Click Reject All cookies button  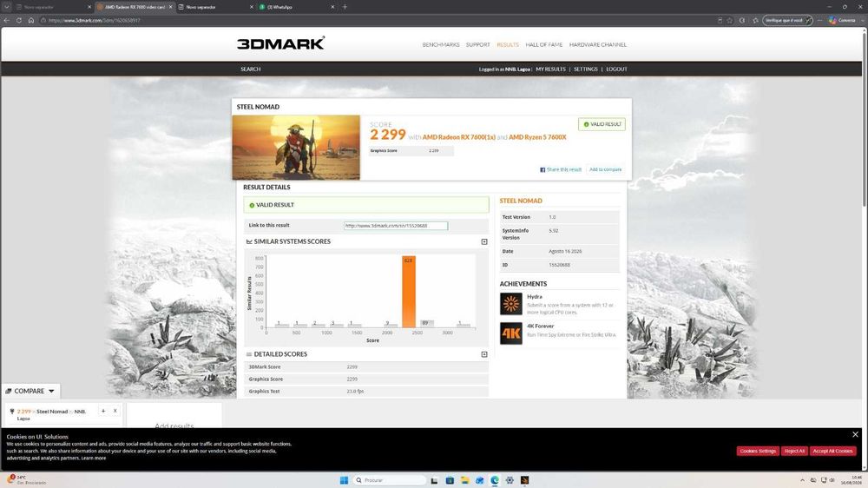[794, 451]
